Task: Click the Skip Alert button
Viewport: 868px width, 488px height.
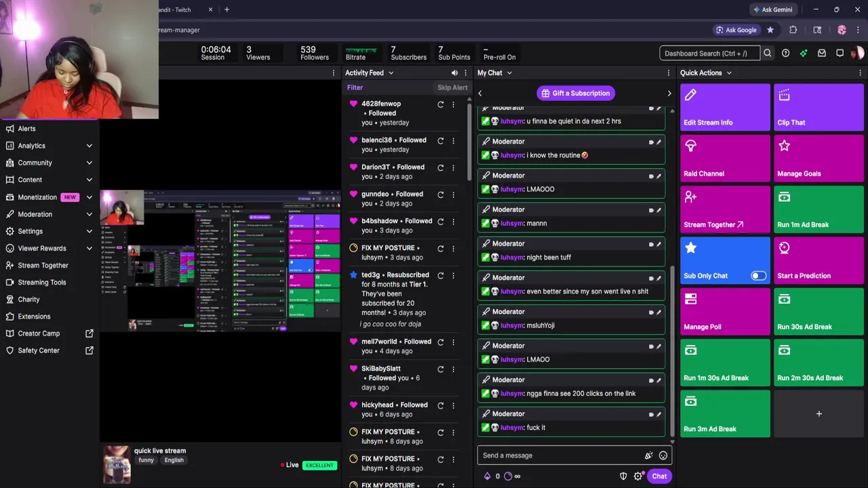Action: coord(452,87)
